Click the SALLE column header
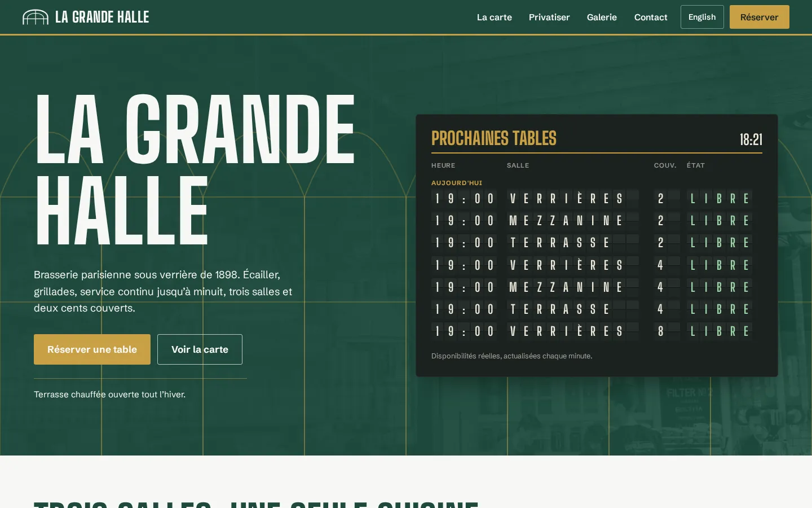 pos(518,165)
